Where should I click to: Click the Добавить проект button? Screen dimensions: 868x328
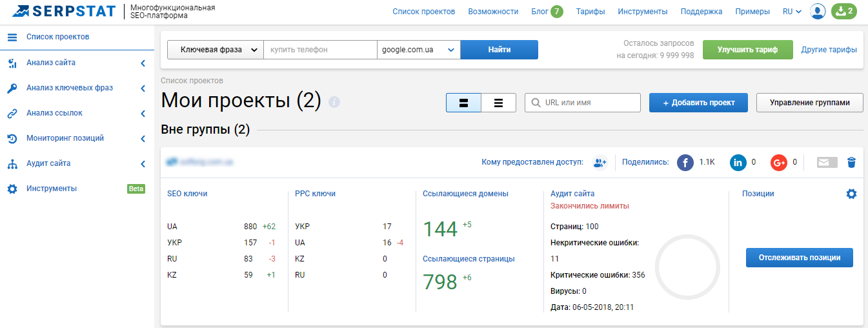[x=698, y=103]
